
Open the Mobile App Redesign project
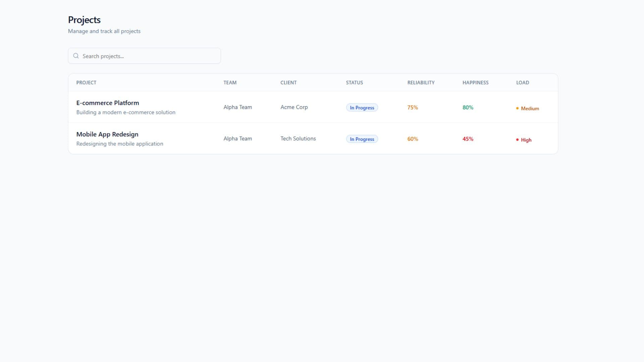(107, 134)
